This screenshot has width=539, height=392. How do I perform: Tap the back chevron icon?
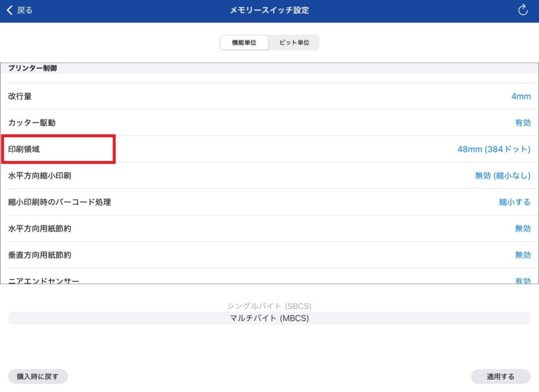click(9, 10)
